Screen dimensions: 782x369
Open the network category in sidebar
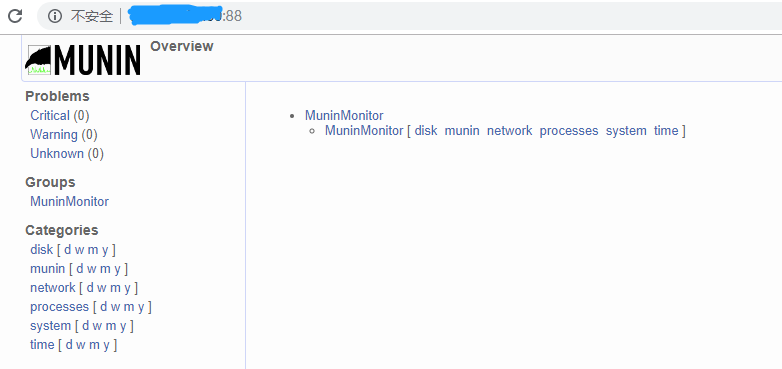click(x=52, y=288)
